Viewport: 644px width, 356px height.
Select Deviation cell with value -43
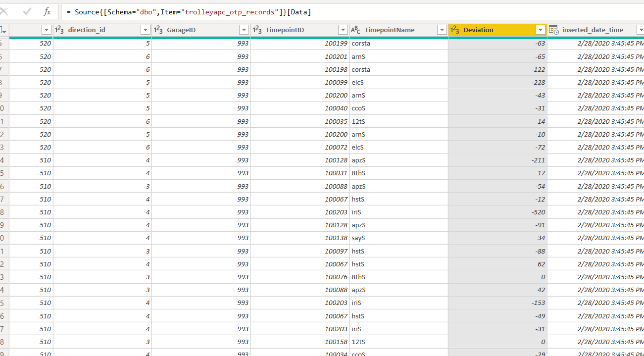[497, 95]
